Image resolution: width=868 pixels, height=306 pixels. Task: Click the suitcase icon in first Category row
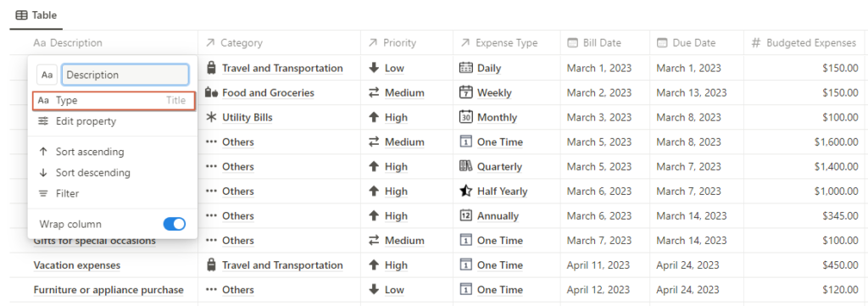210,68
